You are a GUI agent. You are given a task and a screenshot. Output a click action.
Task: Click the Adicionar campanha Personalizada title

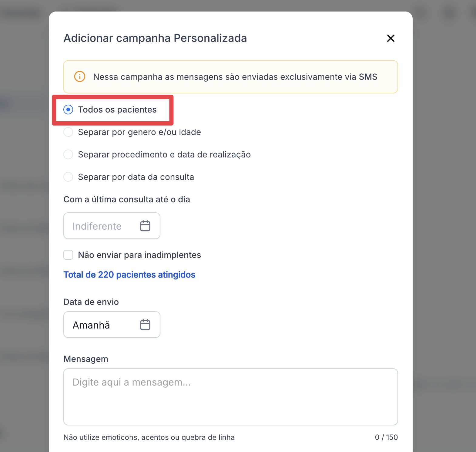click(x=155, y=38)
